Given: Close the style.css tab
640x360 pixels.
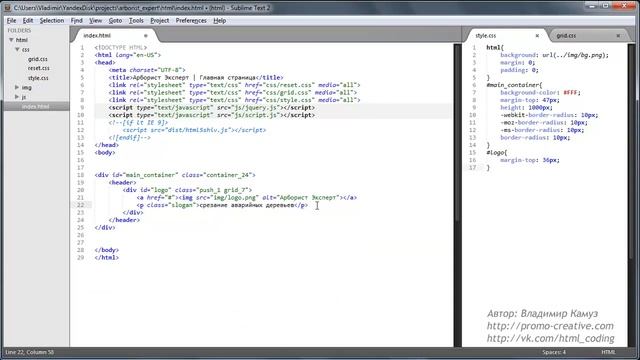Looking at the screenshot, I should click(537, 36).
